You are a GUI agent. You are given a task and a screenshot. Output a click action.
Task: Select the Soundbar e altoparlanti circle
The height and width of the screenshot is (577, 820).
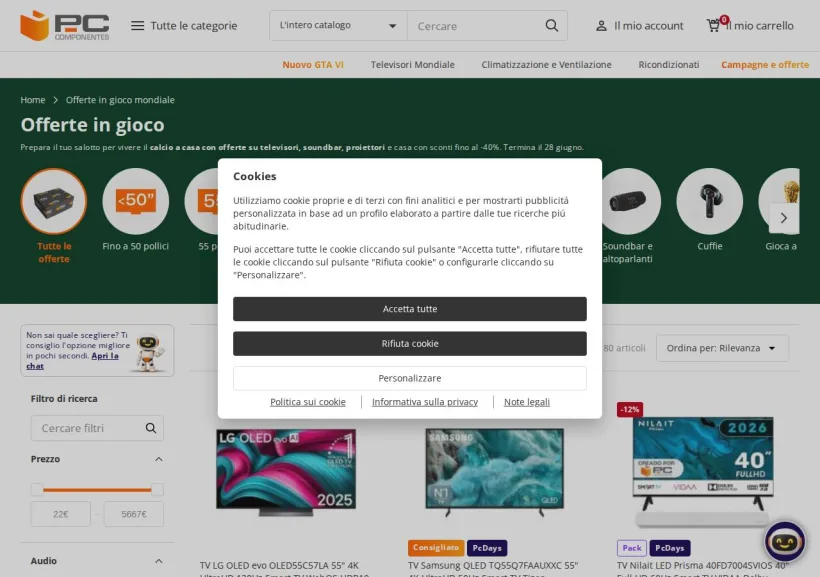click(x=629, y=201)
